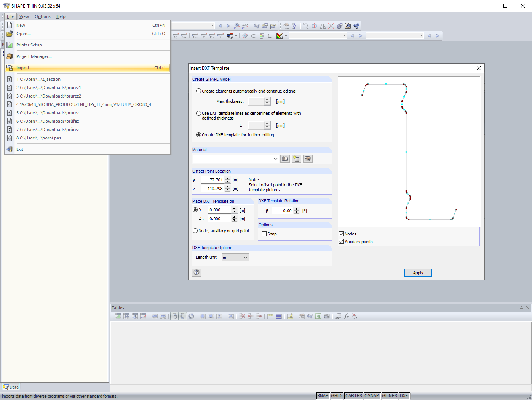Screen dimensions: 532x400
Task: Click the new material creation icon
Action: pyautogui.click(x=296, y=158)
